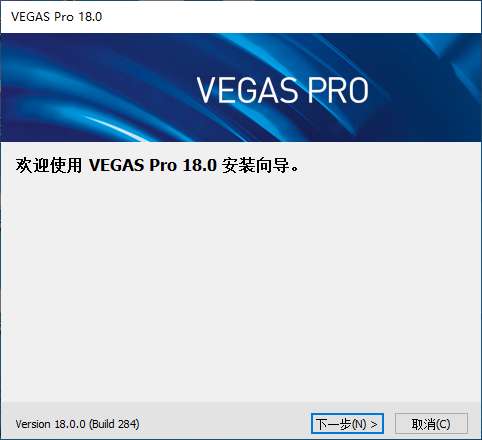Click the Version 18.0.0 label

[50, 424]
